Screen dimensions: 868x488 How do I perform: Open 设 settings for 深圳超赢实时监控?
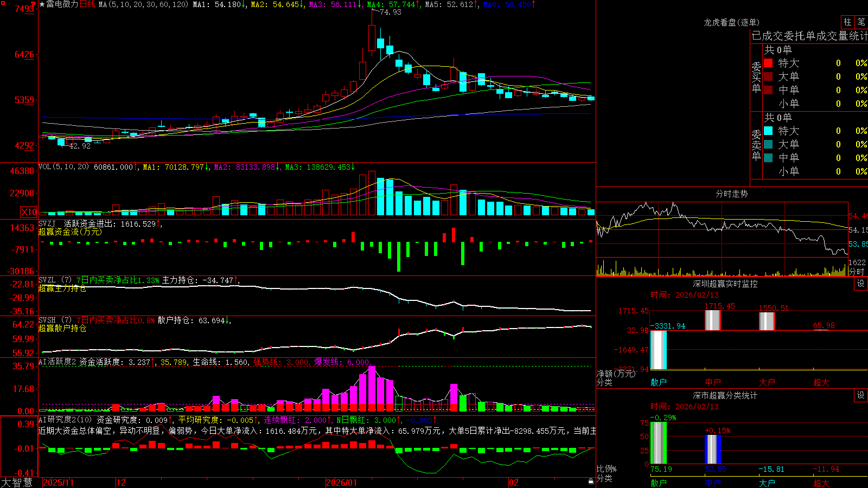coord(861,284)
